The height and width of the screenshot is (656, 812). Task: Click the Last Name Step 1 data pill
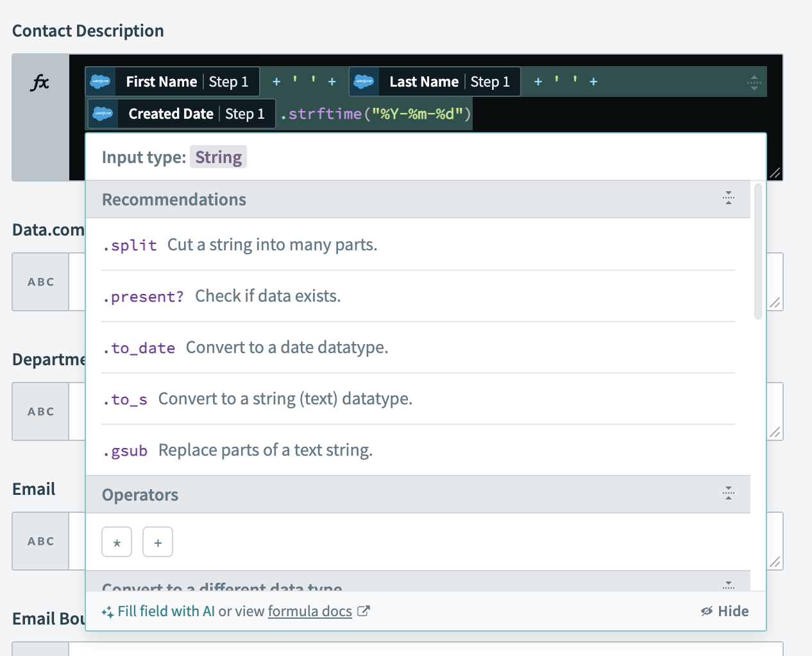pyautogui.click(x=435, y=82)
